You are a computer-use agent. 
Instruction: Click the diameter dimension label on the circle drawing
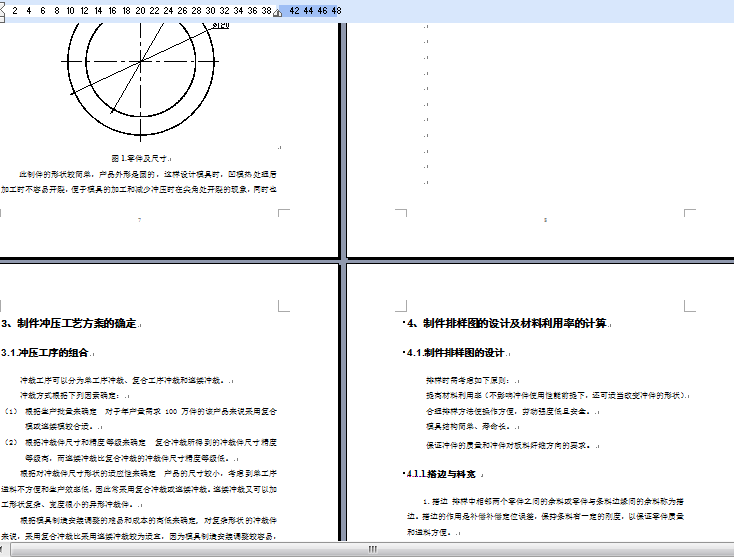(221, 25)
